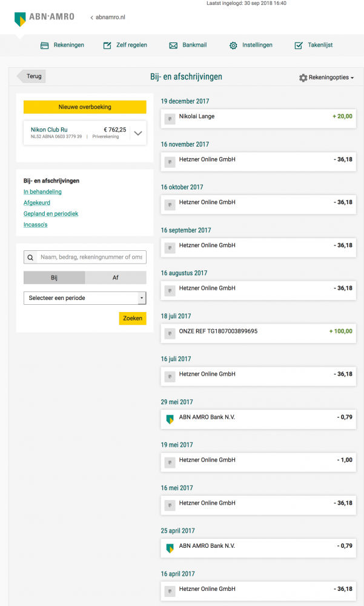364x606 pixels.
Task: Click the Zelf regelen pencil icon
Action: 107,45
